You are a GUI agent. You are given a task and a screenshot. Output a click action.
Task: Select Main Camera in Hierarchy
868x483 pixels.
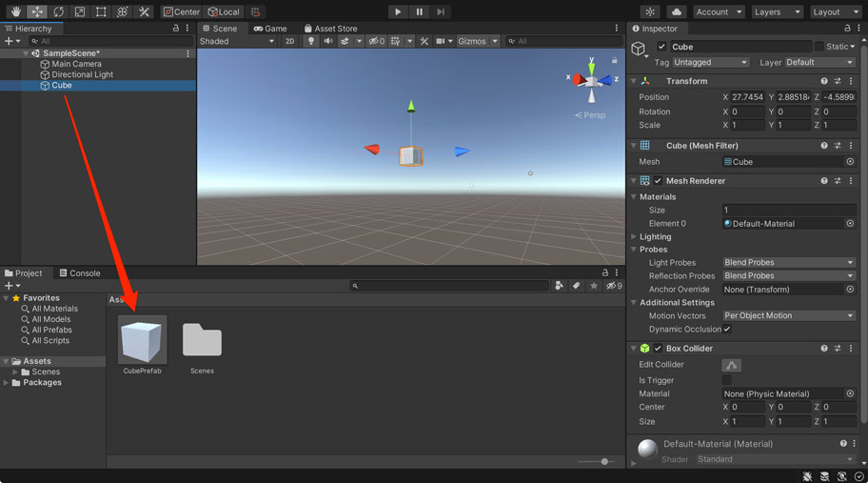[76, 64]
